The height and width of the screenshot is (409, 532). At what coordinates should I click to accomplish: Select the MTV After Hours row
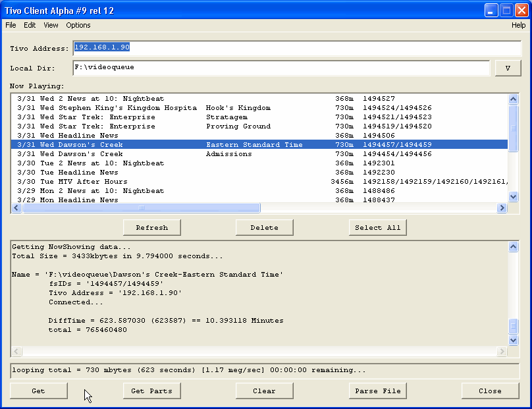259,181
